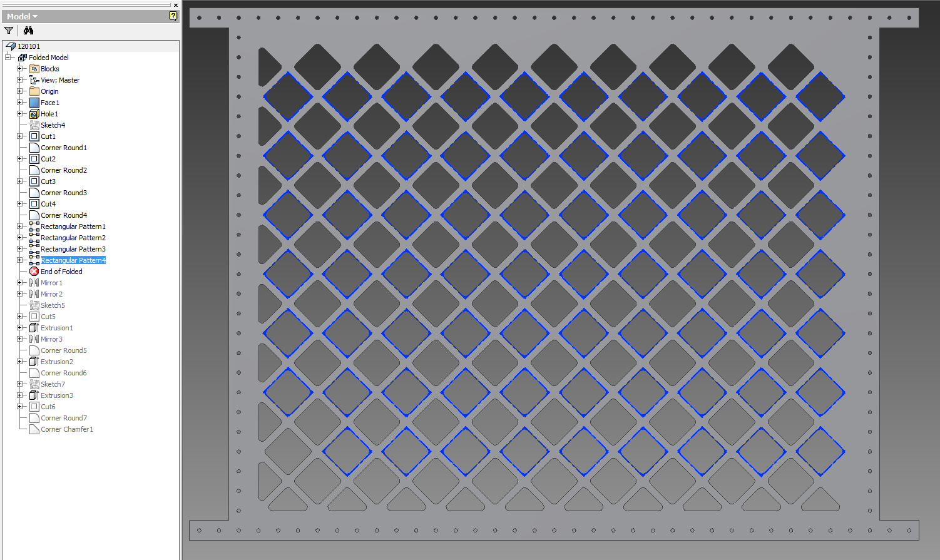Click the filter funnel icon in browser

(9, 31)
